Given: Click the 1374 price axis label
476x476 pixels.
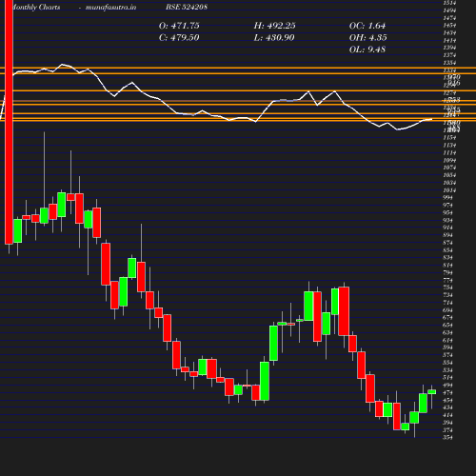Looking at the screenshot, I should [x=449, y=55].
